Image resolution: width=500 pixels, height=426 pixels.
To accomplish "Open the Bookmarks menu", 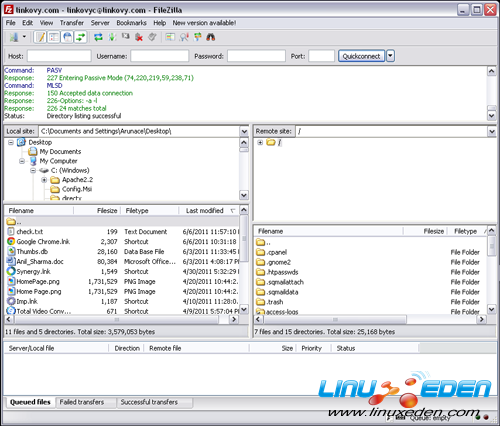I will pos(131,23).
